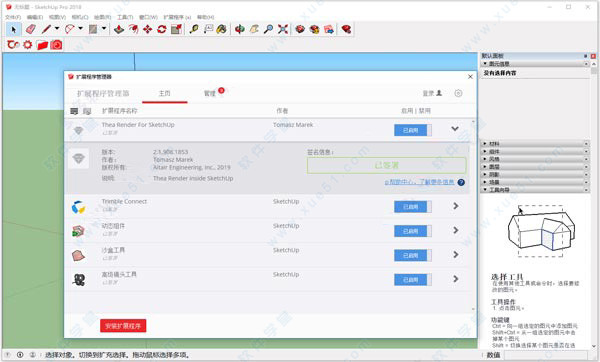The width and height of the screenshot is (600, 362).
Task: Activate the Move tool
Action: pos(147,29)
